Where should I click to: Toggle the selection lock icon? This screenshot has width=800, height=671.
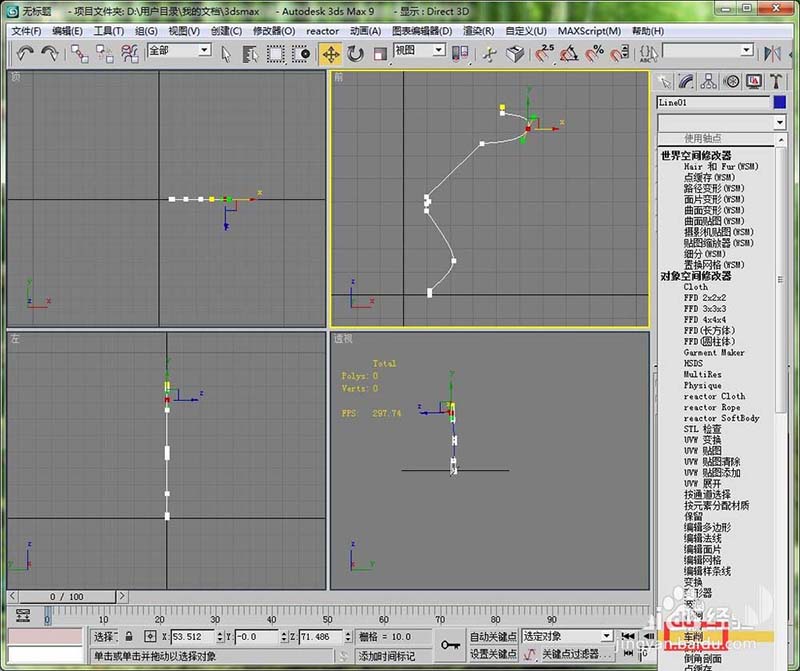129,637
